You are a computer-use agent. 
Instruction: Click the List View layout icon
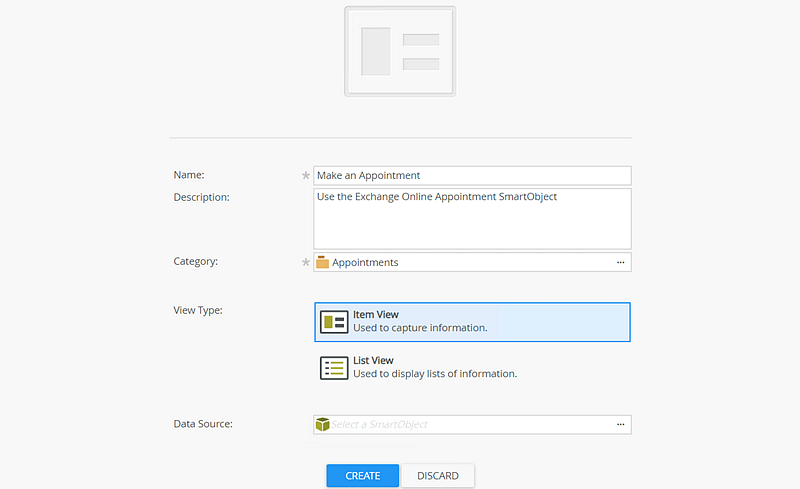[334, 367]
